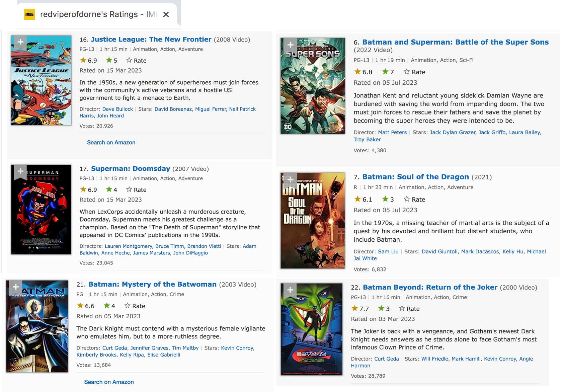Click Search on Amazon under Mystery of Batwoman

(109, 382)
